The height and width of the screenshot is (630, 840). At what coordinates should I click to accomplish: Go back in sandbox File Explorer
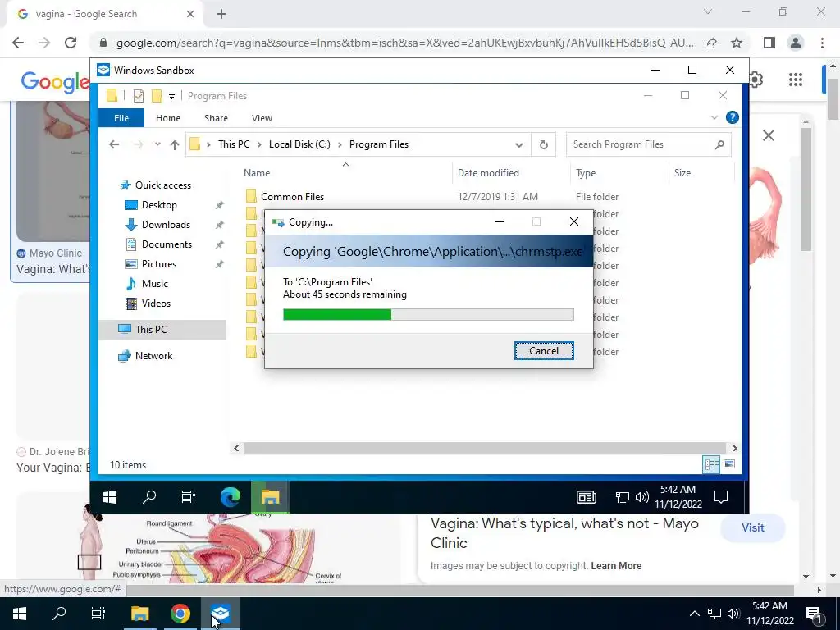(x=113, y=144)
